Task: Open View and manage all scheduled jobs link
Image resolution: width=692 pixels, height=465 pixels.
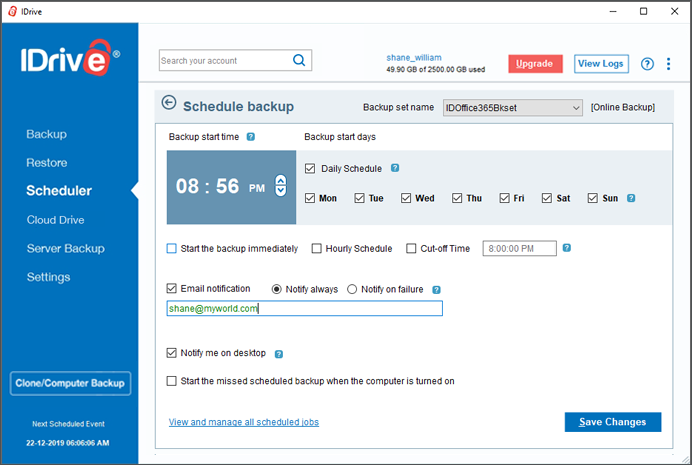Action: (244, 422)
